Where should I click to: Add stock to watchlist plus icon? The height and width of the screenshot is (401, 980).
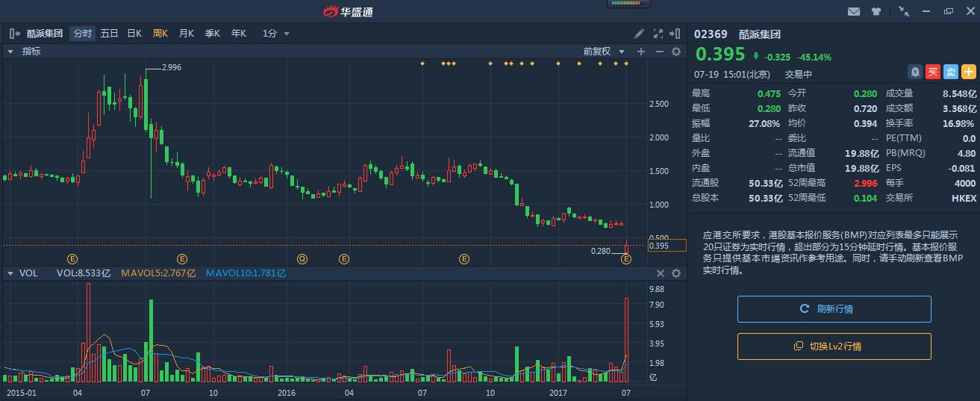coord(968,72)
